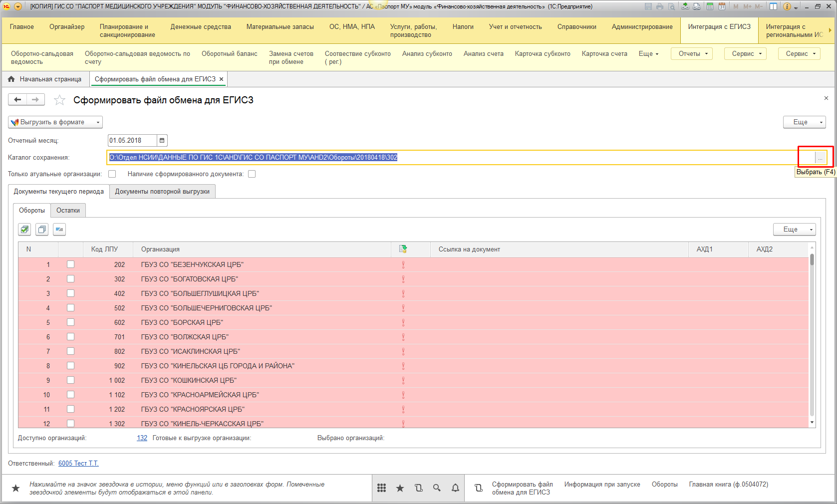The image size is (837, 504).
Task: Add this form to favorites with star
Action: (x=59, y=100)
